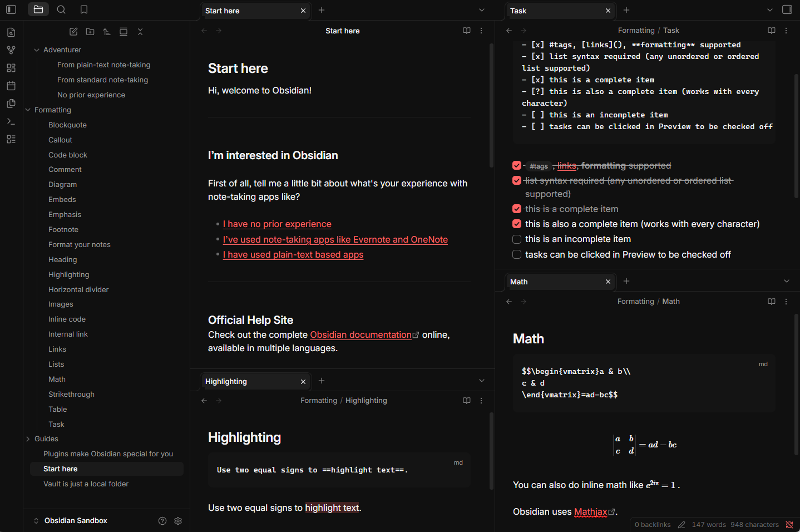Open 'I have no prior experience' link
Image resolution: width=800 pixels, height=532 pixels.
[277, 224]
